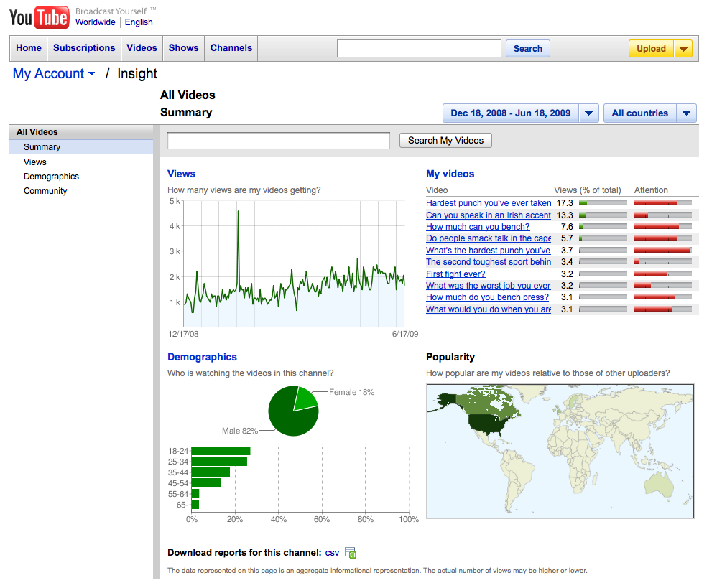Open 'Can you speak in an Irish accent' video

coord(489,215)
